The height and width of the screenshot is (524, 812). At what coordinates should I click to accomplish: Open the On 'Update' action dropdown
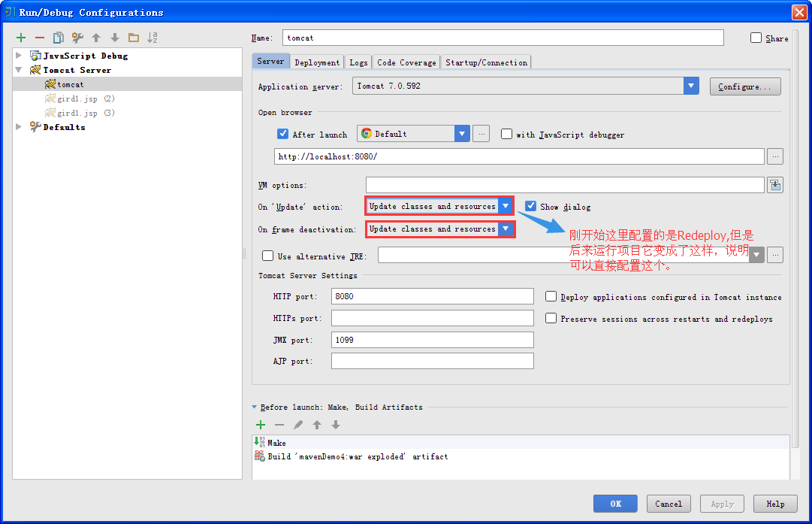click(506, 206)
